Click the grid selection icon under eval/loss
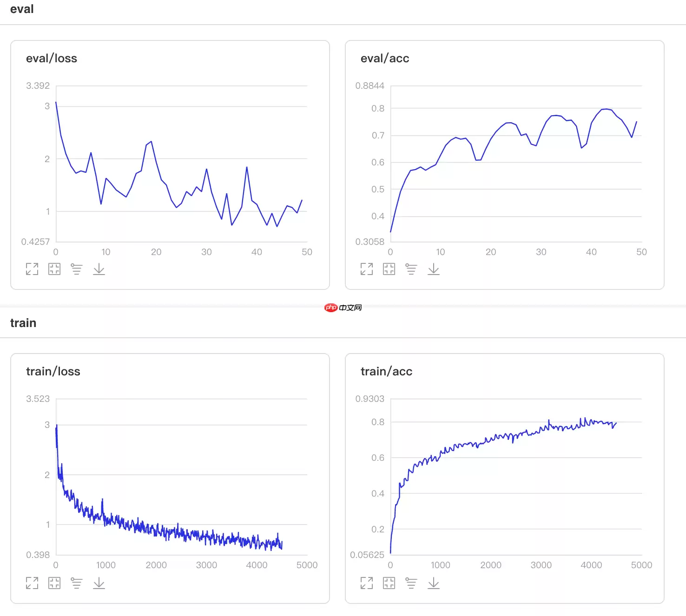 click(x=54, y=269)
